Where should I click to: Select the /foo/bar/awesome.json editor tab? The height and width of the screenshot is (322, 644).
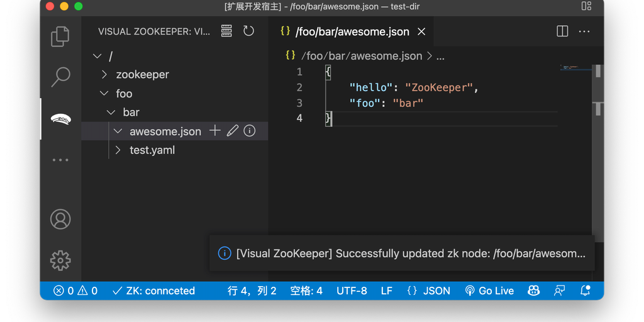352,31
